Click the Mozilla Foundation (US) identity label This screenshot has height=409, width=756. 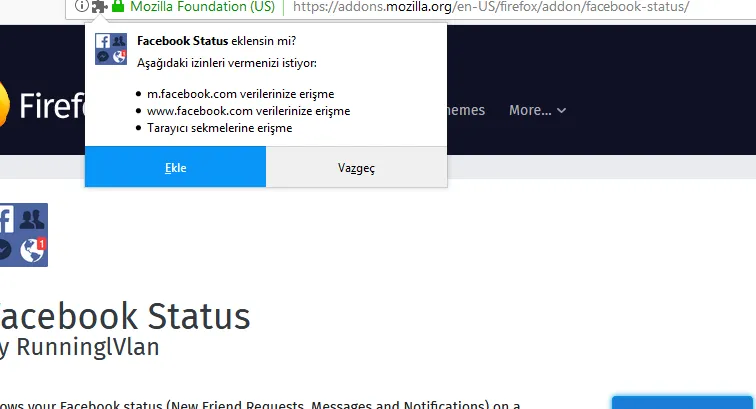point(202,7)
